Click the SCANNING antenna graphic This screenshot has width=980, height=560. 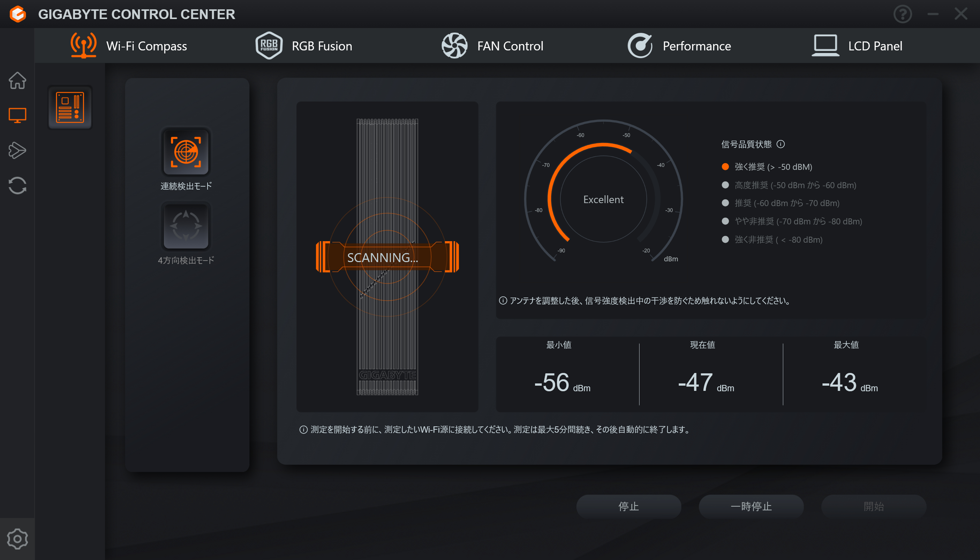[x=387, y=257]
